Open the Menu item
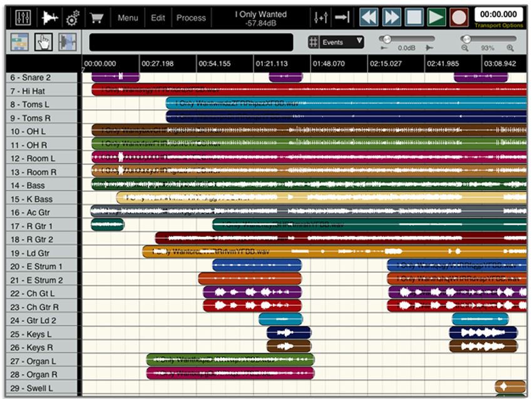532x399 pixels. click(x=128, y=18)
